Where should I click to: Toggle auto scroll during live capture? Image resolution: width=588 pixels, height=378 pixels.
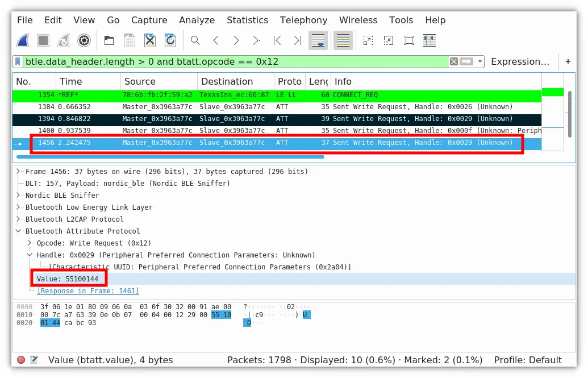pos(318,40)
